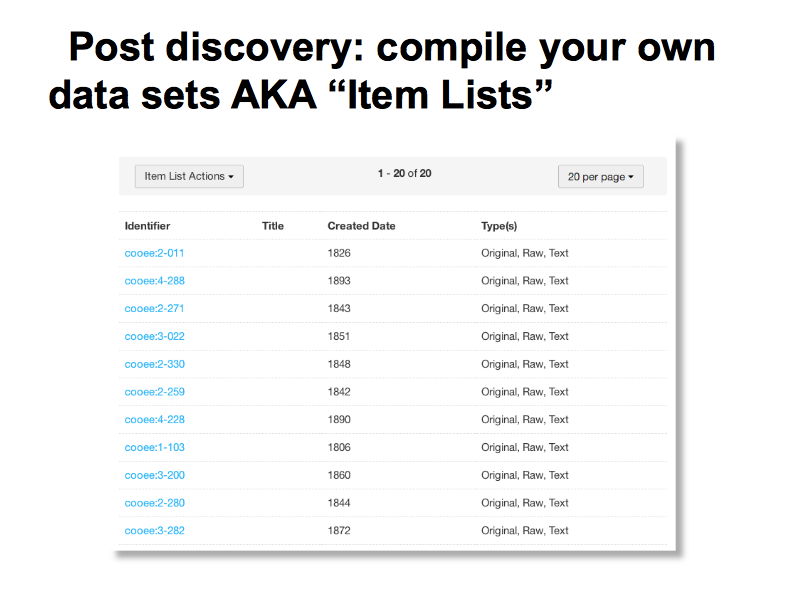Click the Type(s) column header
This screenshot has height=600, width=800.
point(499,226)
